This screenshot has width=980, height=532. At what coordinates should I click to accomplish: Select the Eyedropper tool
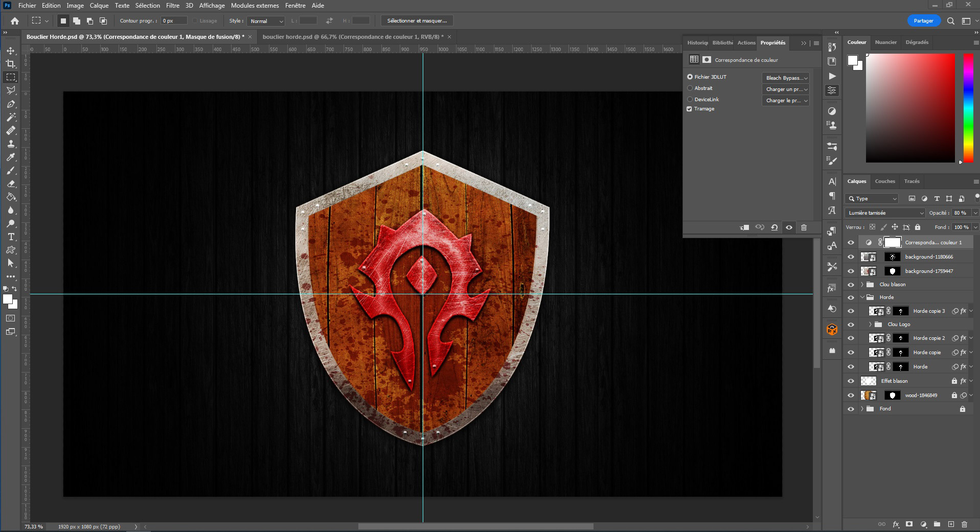pyautogui.click(x=11, y=157)
